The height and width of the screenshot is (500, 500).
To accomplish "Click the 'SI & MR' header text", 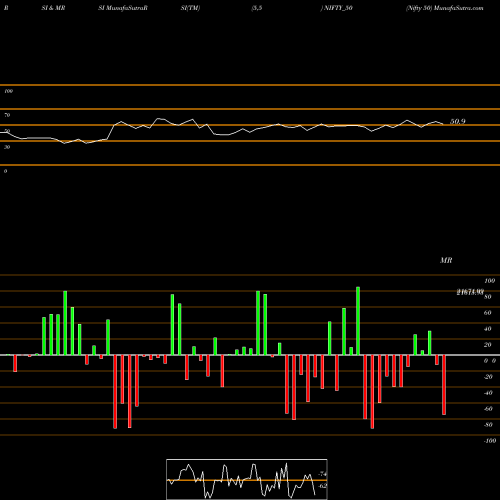I will (53, 8).
